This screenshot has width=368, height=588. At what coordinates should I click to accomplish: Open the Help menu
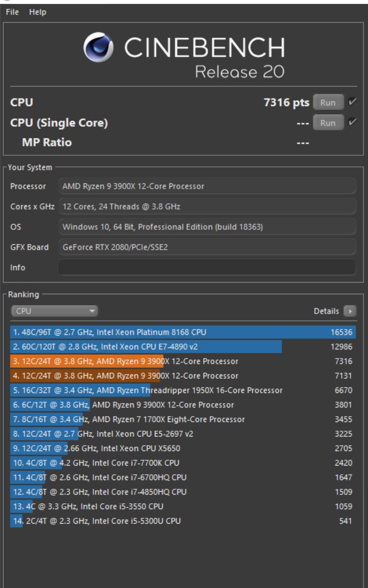(x=37, y=12)
